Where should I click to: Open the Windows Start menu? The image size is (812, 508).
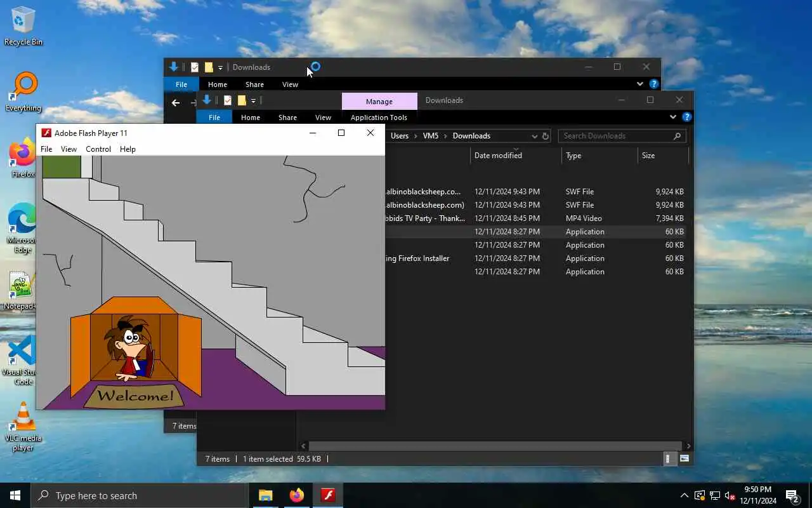(15, 495)
